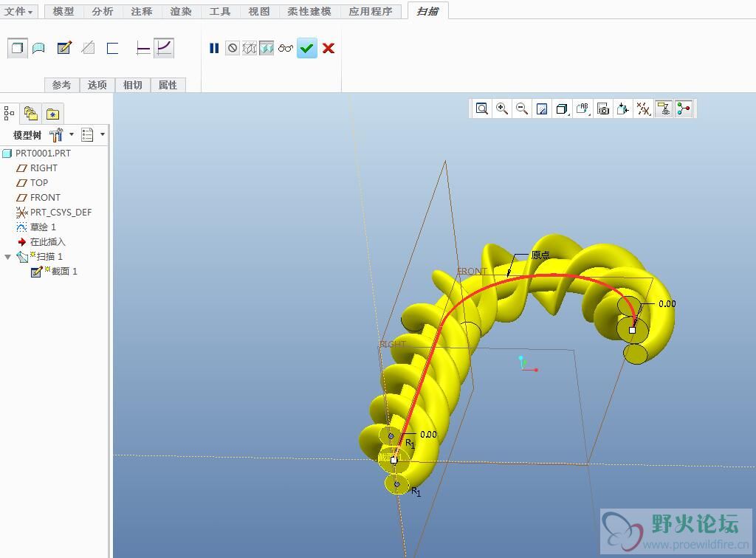The height and width of the screenshot is (558, 756).
Task: Select the no preview mode icon
Action: [x=233, y=48]
